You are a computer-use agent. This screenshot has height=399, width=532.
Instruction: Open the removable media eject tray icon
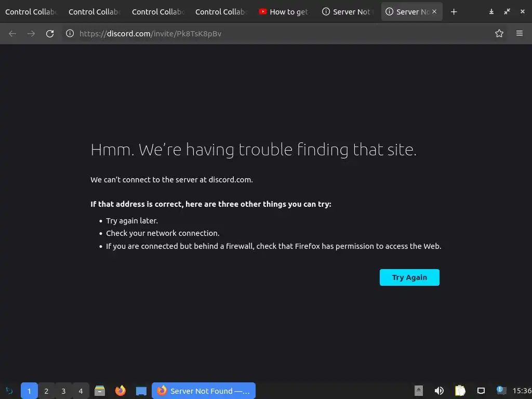(x=419, y=391)
